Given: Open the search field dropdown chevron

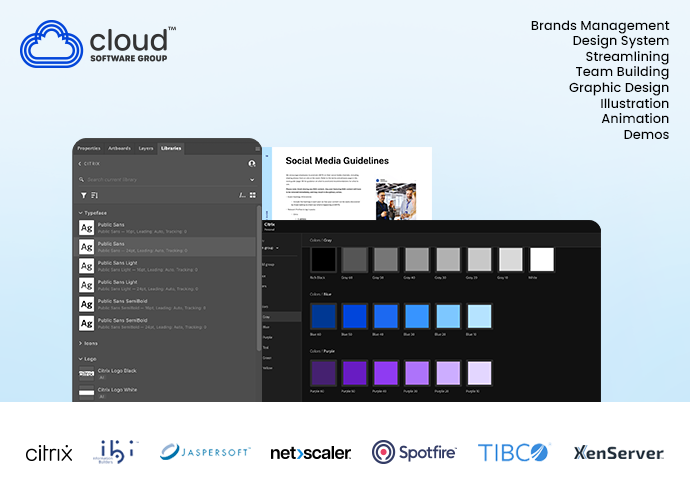Looking at the screenshot, I should pos(250,179).
